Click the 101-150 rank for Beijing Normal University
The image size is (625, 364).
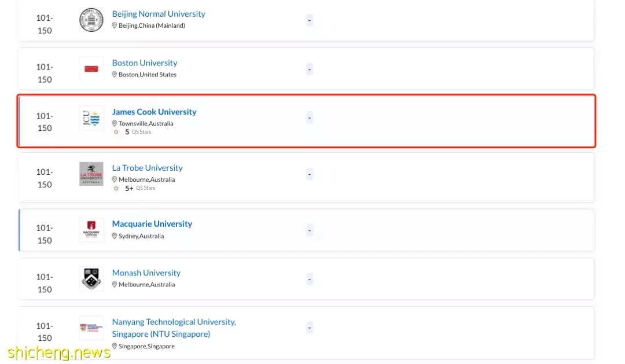[45, 24]
